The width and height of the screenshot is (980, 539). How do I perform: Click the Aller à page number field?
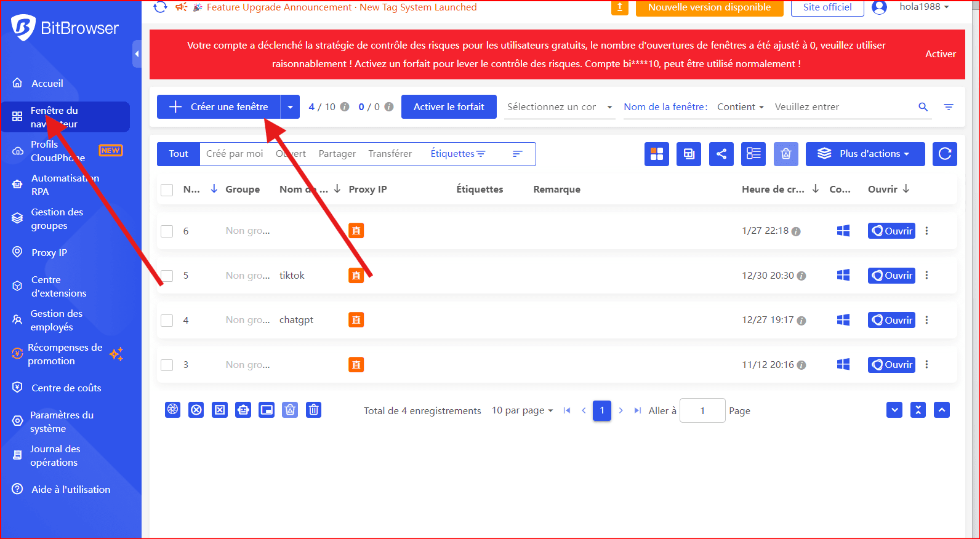click(x=702, y=410)
